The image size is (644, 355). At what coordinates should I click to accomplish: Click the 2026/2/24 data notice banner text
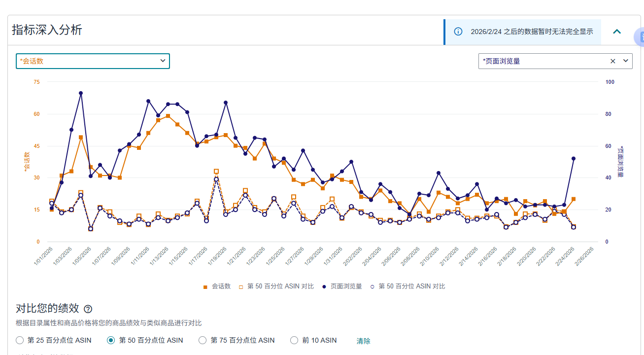(x=532, y=32)
